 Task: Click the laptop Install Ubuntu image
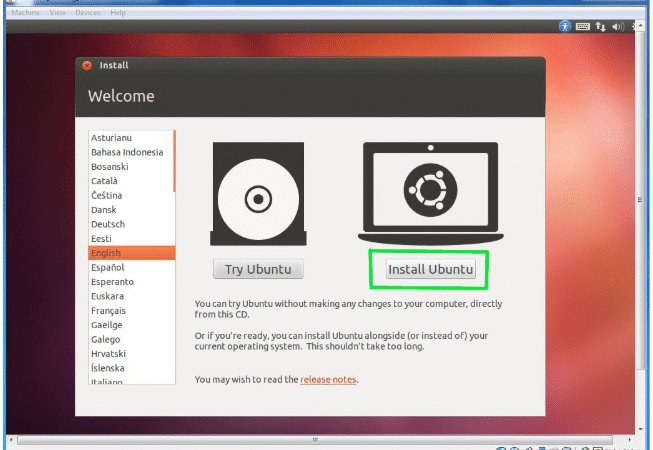(431, 194)
